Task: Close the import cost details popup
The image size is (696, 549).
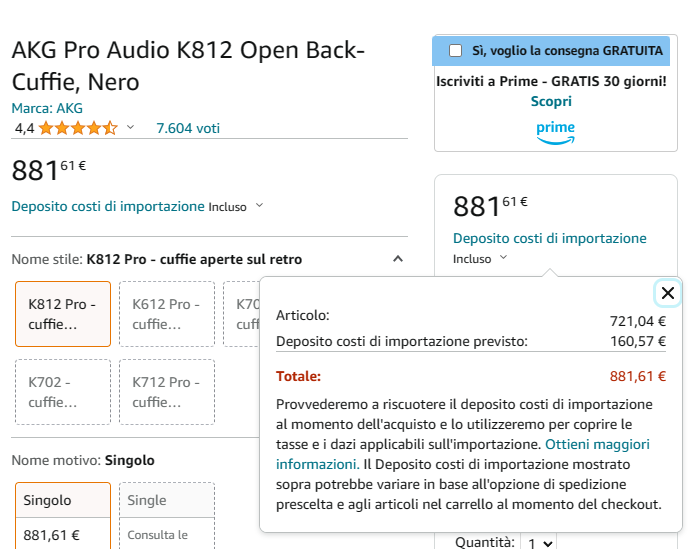Action: [x=668, y=293]
